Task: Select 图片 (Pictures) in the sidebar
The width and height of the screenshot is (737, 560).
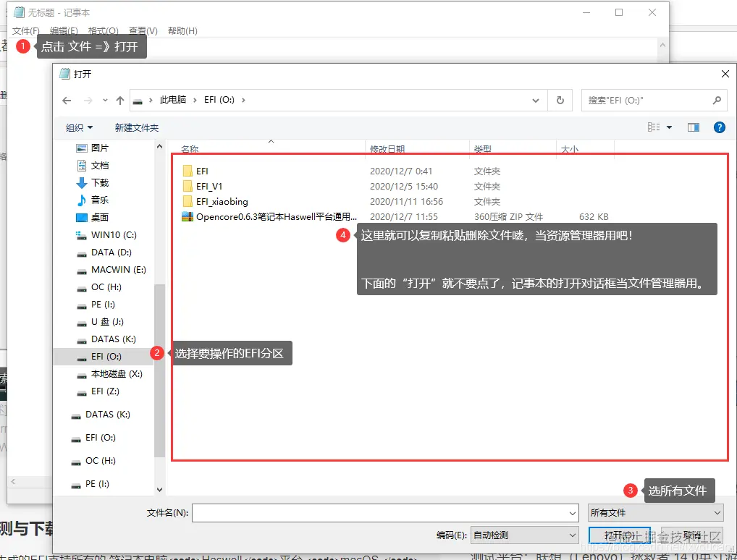Action: click(x=92, y=148)
